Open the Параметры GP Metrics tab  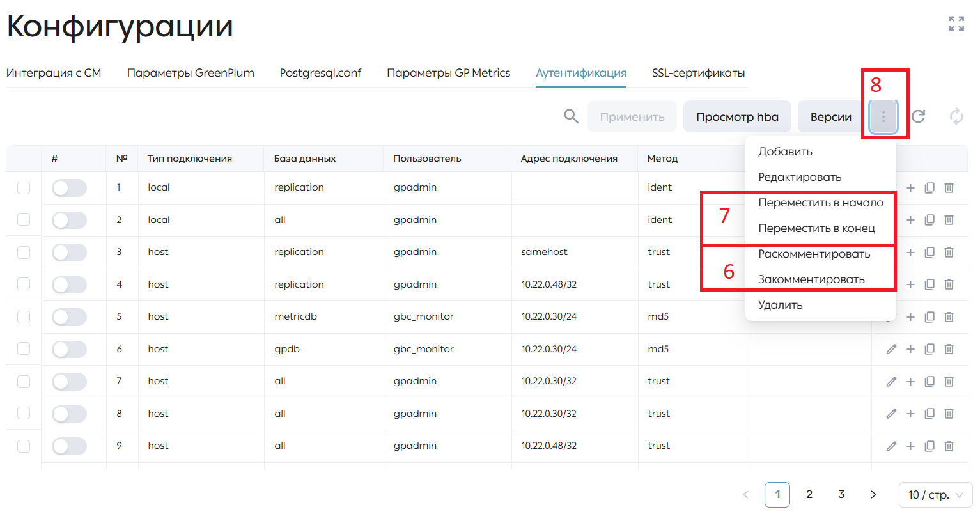449,73
